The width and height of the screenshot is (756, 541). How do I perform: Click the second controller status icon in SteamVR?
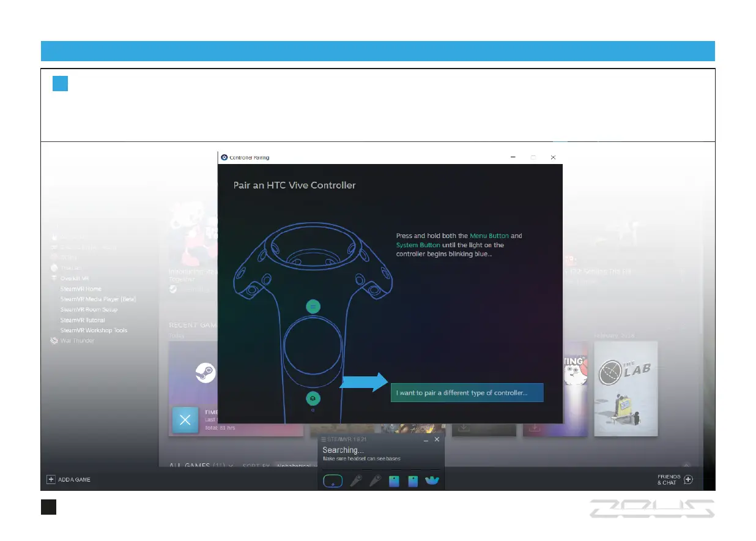point(375,481)
